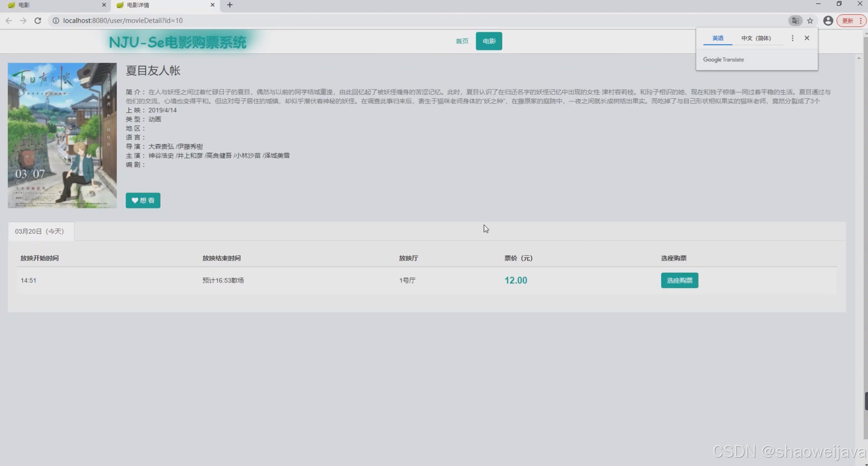The image size is (868, 466).
Task: Click the site info icon in address bar
Action: point(55,21)
